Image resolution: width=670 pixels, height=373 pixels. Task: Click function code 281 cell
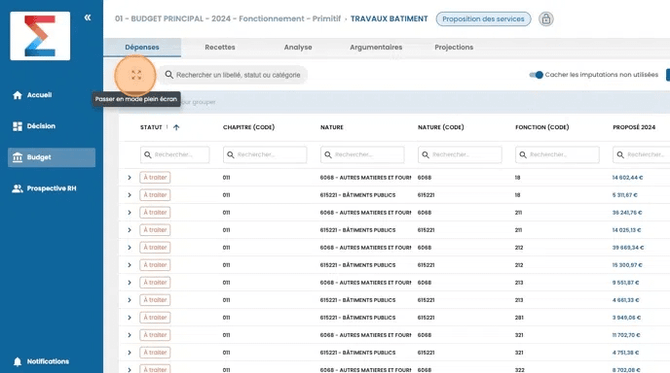point(519,317)
